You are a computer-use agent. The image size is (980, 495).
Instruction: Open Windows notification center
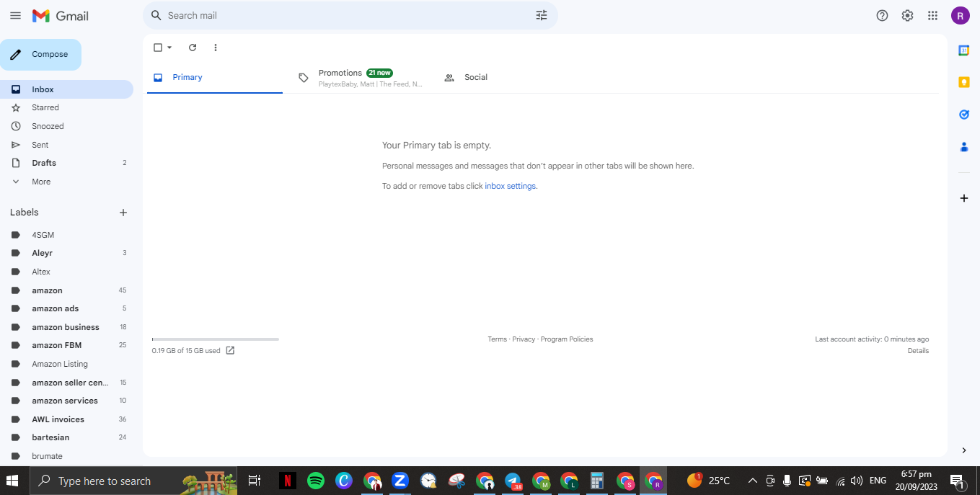[x=958, y=481]
